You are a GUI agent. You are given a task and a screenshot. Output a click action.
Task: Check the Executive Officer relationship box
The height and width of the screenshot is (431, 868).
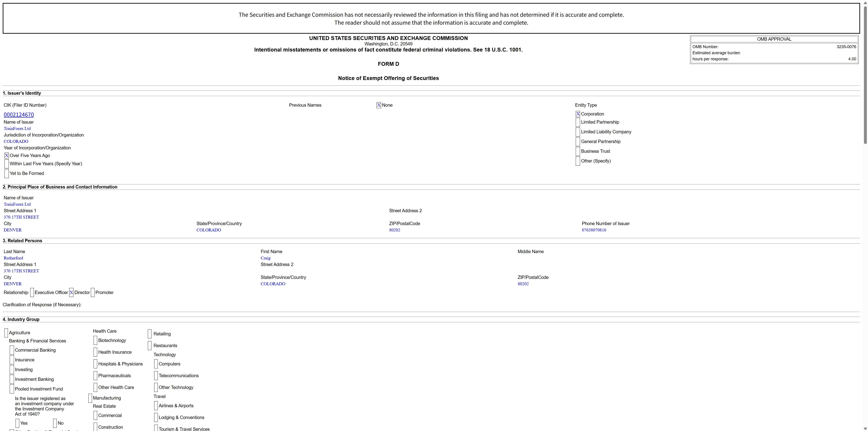point(32,292)
